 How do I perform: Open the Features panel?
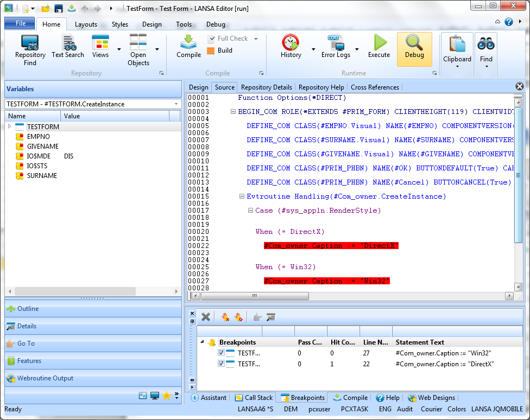coord(93,361)
